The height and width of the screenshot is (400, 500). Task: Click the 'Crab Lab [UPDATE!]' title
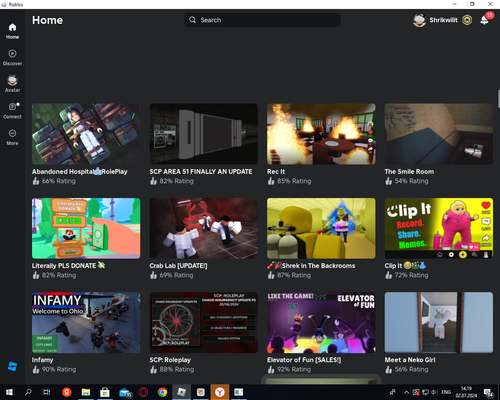pos(178,266)
